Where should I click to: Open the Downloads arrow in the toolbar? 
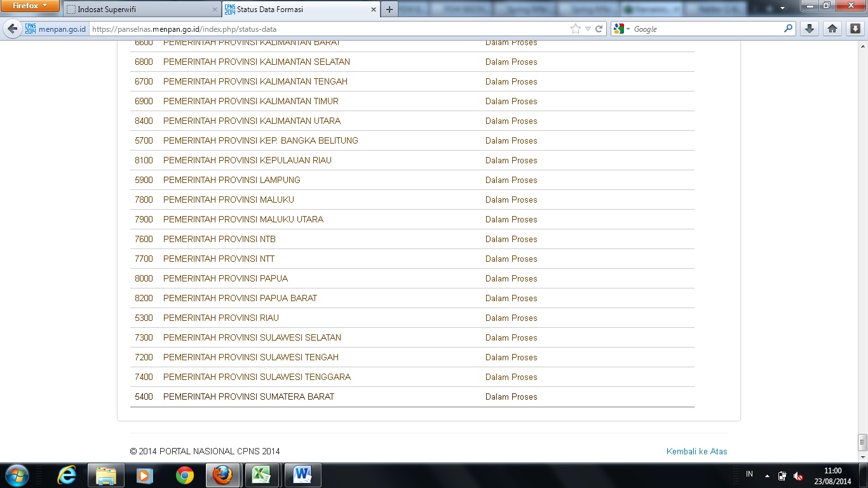pyautogui.click(x=809, y=29)
